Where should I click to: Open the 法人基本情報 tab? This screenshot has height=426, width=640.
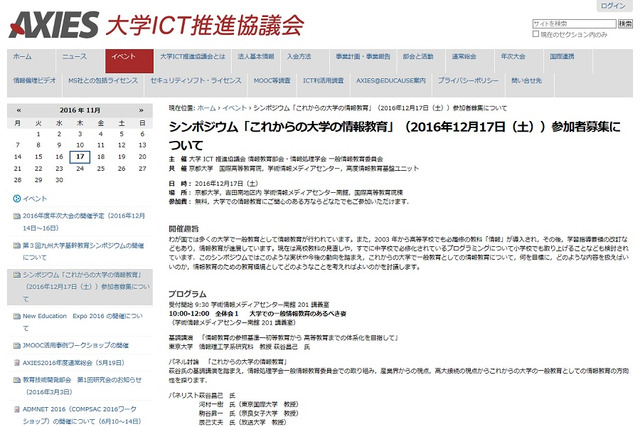click(256, 61)
